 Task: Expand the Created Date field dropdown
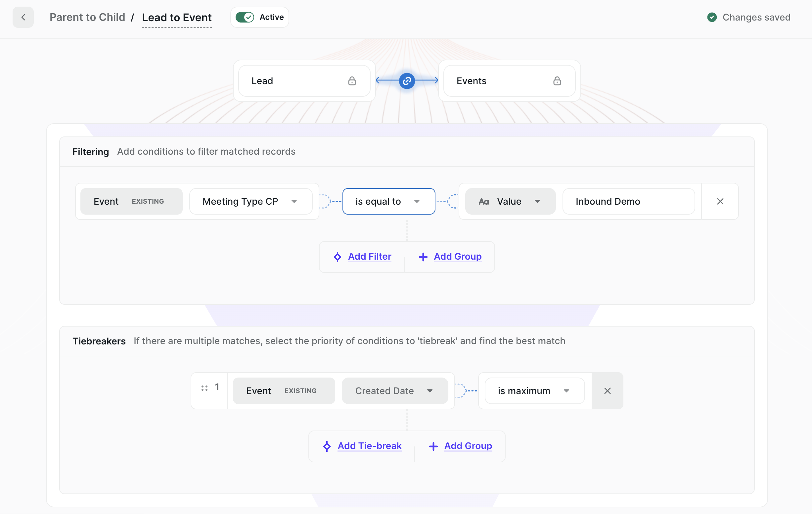(395, 391)
